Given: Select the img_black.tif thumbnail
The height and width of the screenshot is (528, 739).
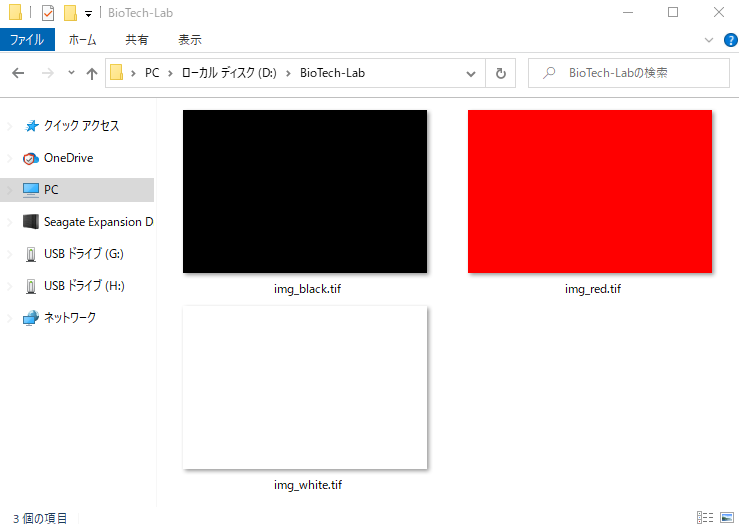Looking at the screenshot, I should click(x=305, y=191).
